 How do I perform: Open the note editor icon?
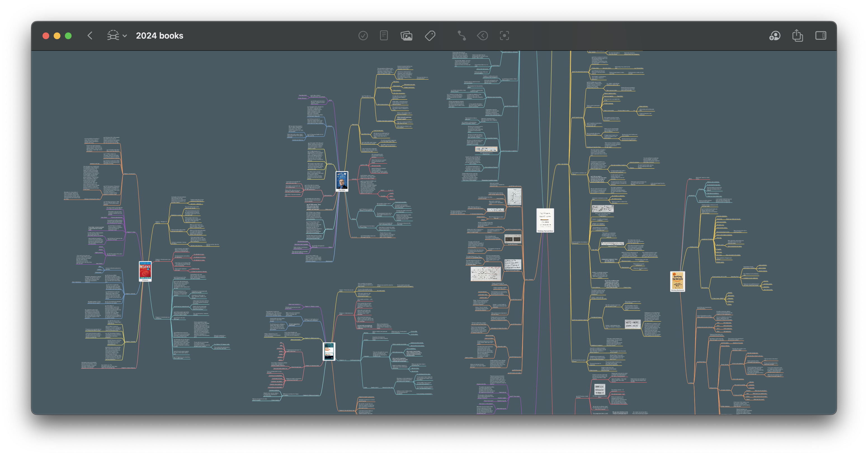pyautogui.click(x=383, y=35)
